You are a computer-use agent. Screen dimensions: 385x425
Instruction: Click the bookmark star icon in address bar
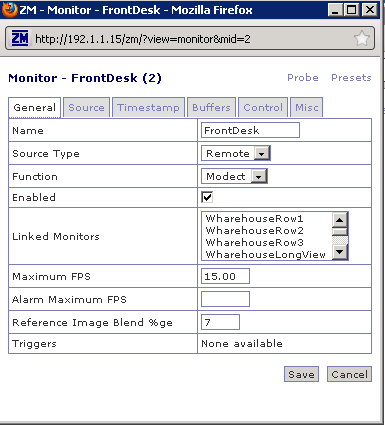[361, 39]
